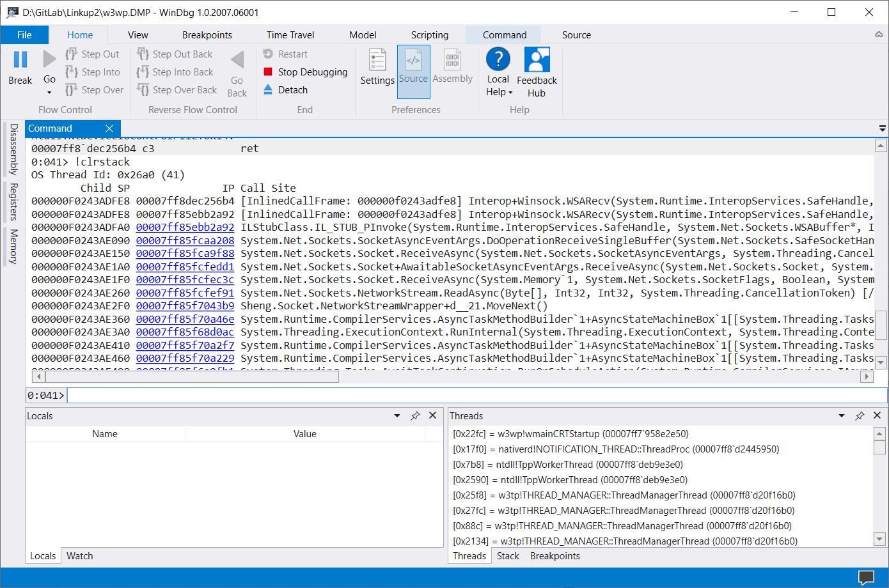Pin the Locals panel
The height and width of the screenshot is (588, 889).
415,416
